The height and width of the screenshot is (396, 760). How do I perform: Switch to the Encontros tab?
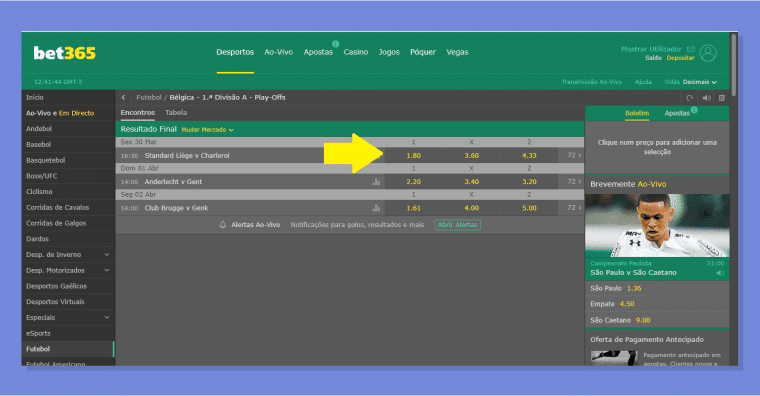[138, 112]
